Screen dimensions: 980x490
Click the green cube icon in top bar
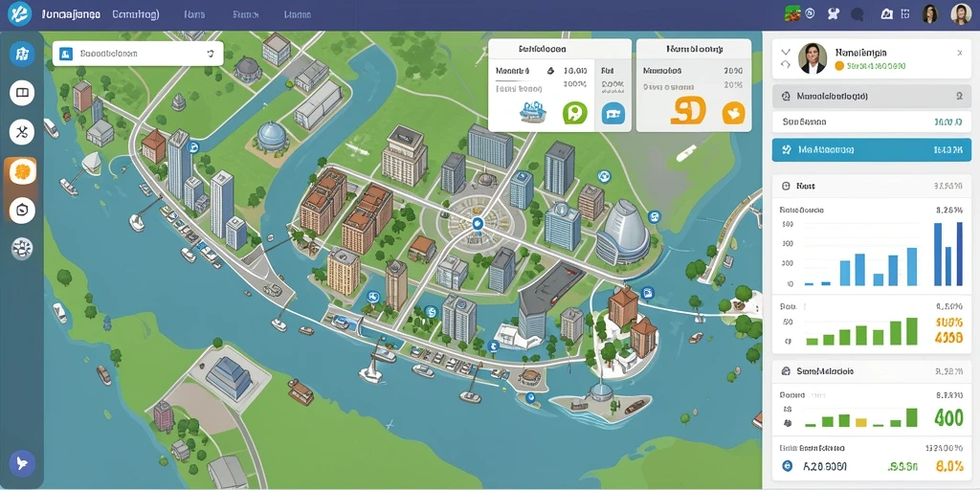pyautogui.click(x=791, y=13)
